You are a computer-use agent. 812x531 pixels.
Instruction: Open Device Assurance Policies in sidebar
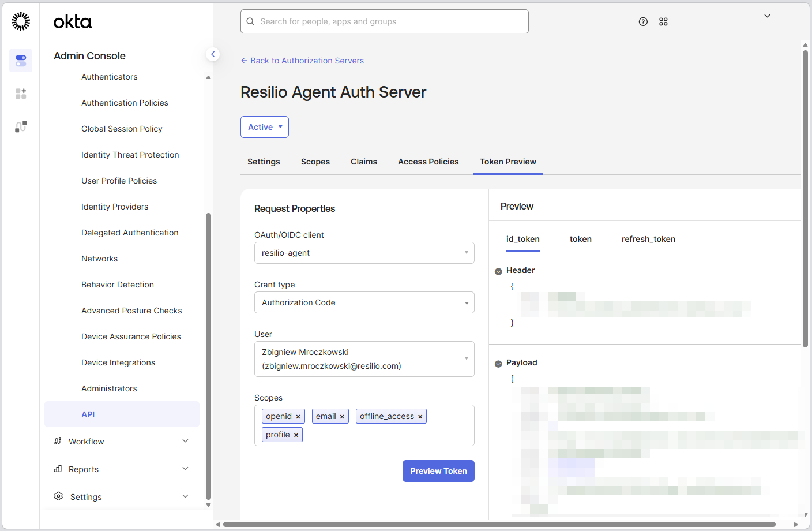pos(131,336)
